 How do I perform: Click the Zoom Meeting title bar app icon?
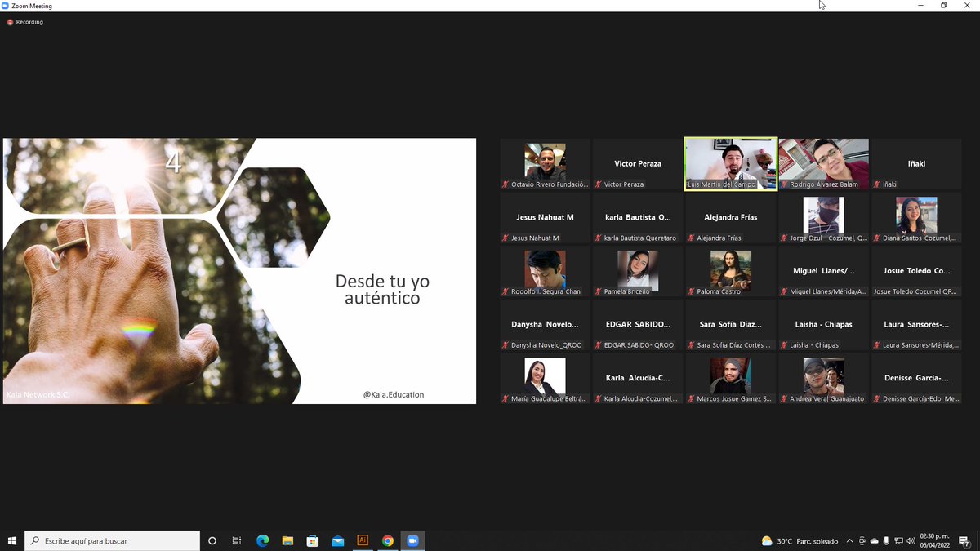[6, 6]
